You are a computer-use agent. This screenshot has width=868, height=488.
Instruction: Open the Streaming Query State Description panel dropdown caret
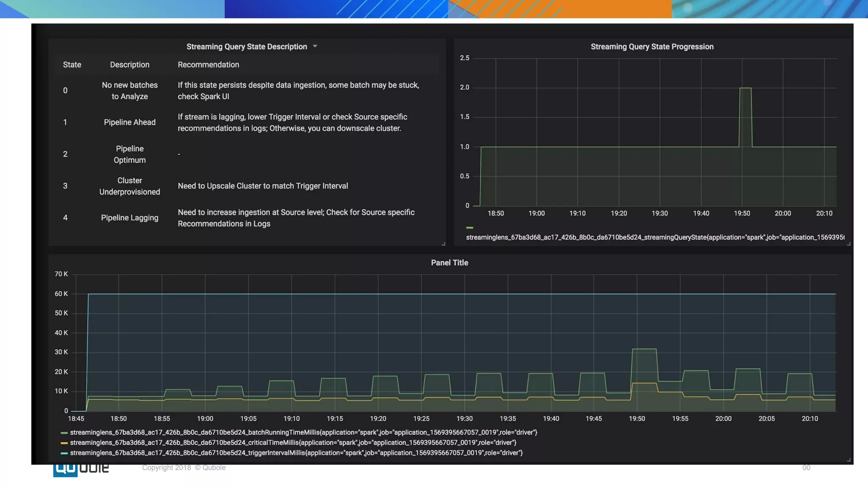coord(315,46)
